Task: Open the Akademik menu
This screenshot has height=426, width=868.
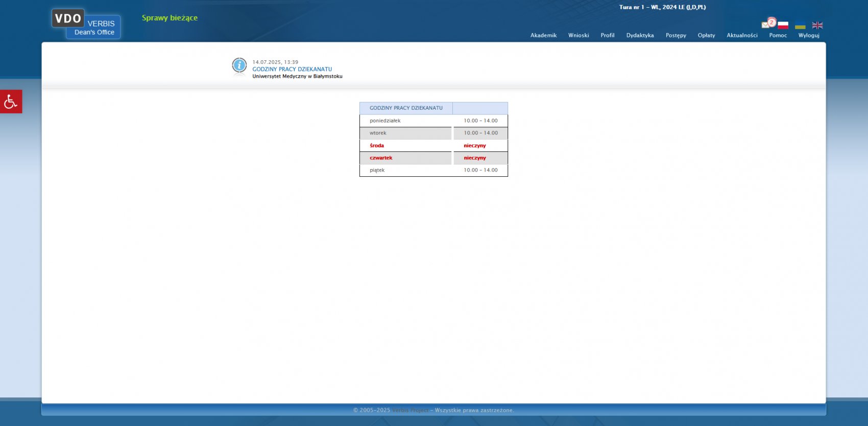Action: [543, 35]
